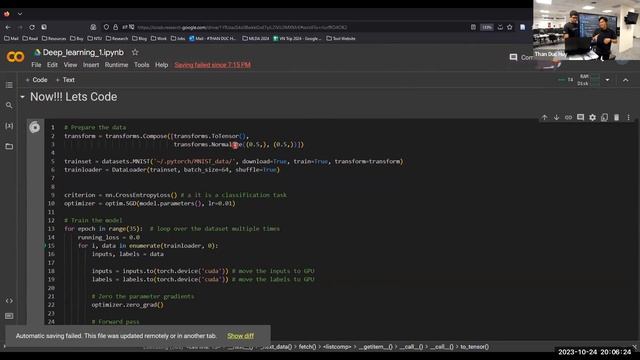
Task: Open the find and replace sidebar icon
Action: click(x=9, y=105)
